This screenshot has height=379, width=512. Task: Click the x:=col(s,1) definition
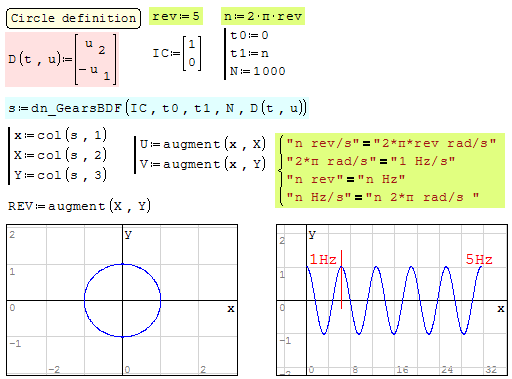click(60, 135)
